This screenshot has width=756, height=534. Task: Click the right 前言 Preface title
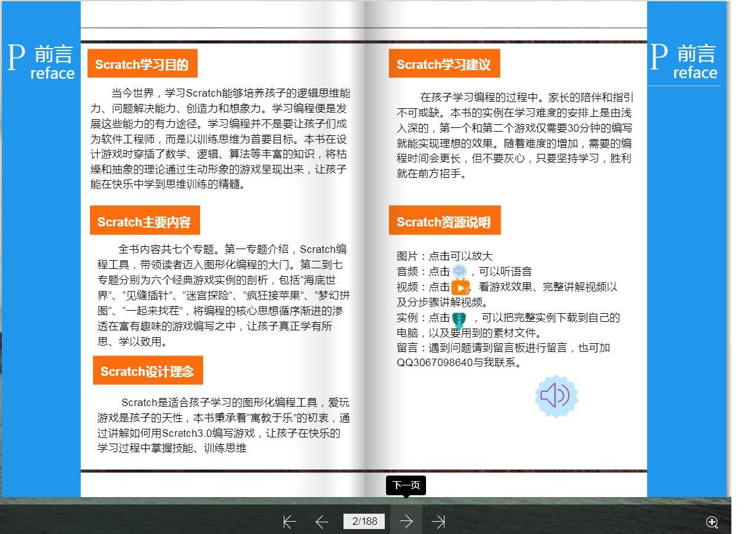coord(683,62)
